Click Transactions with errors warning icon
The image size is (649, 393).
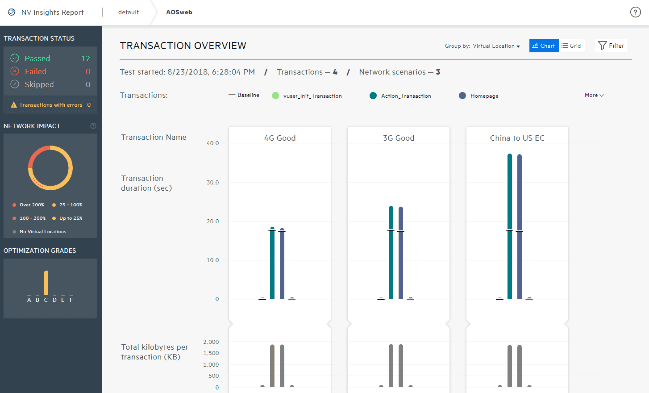[x=14, y=105]
